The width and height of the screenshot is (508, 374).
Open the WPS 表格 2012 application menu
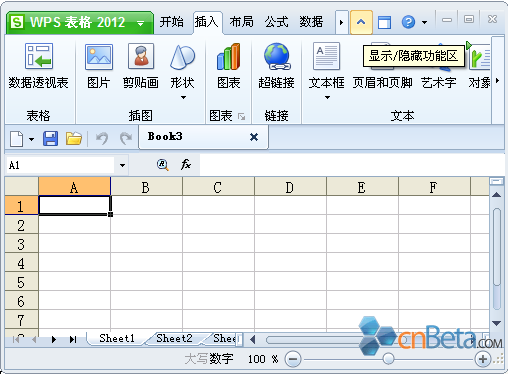tap(80, 22)
